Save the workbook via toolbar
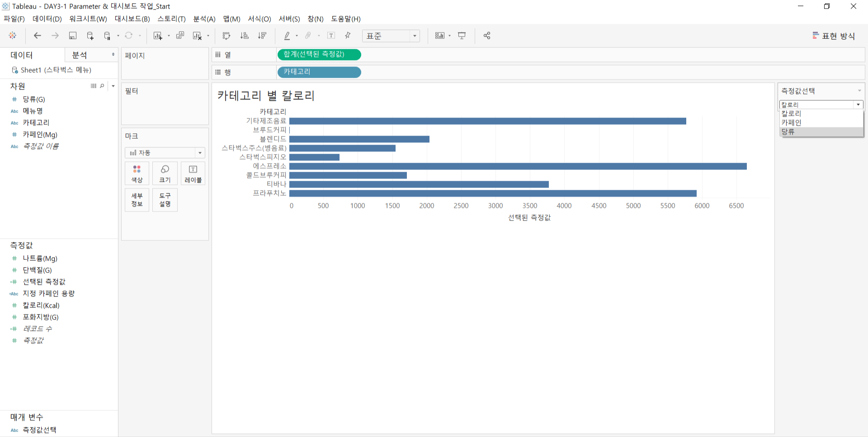 [73, 36]
